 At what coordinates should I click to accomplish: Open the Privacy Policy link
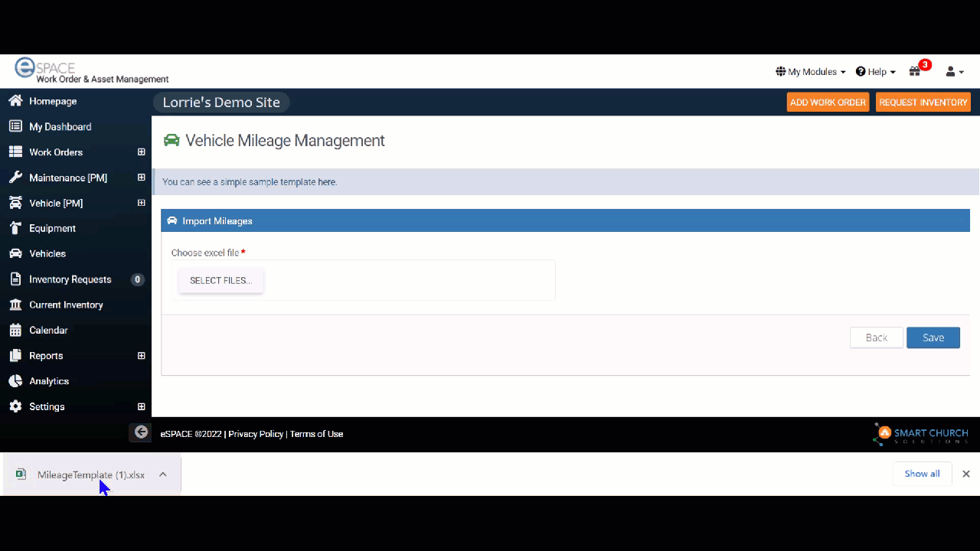256,434
